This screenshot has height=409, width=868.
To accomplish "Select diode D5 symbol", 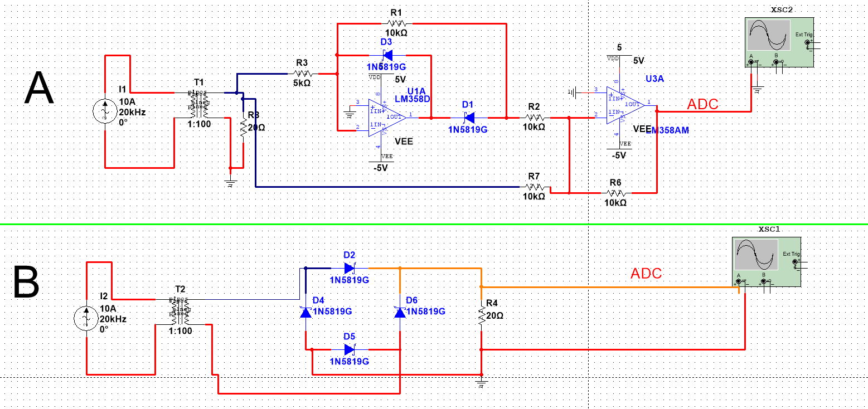I will 350,349.
